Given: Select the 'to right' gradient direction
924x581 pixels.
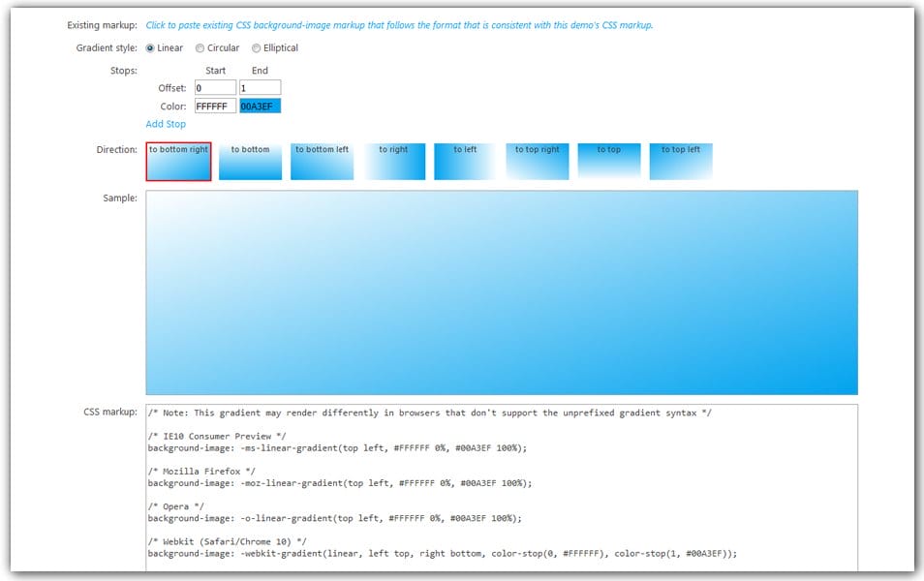Looking at the screenshot, I should (393, 162).
